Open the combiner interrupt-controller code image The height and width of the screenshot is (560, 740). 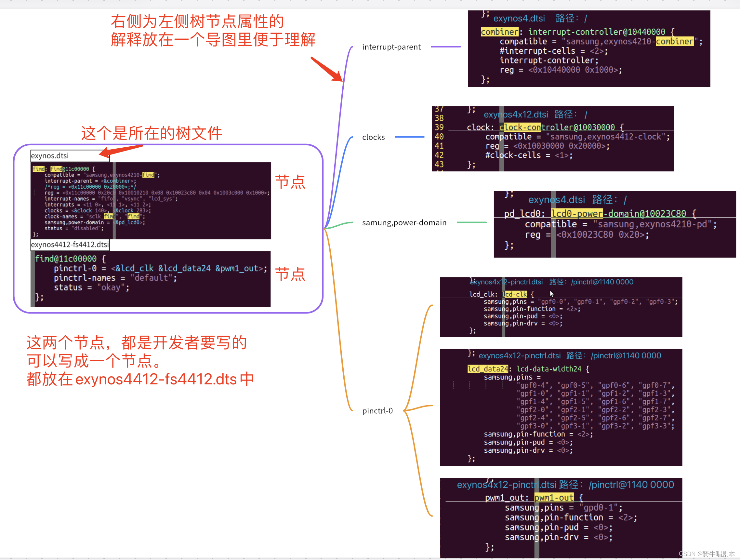[x=589, y=48]
